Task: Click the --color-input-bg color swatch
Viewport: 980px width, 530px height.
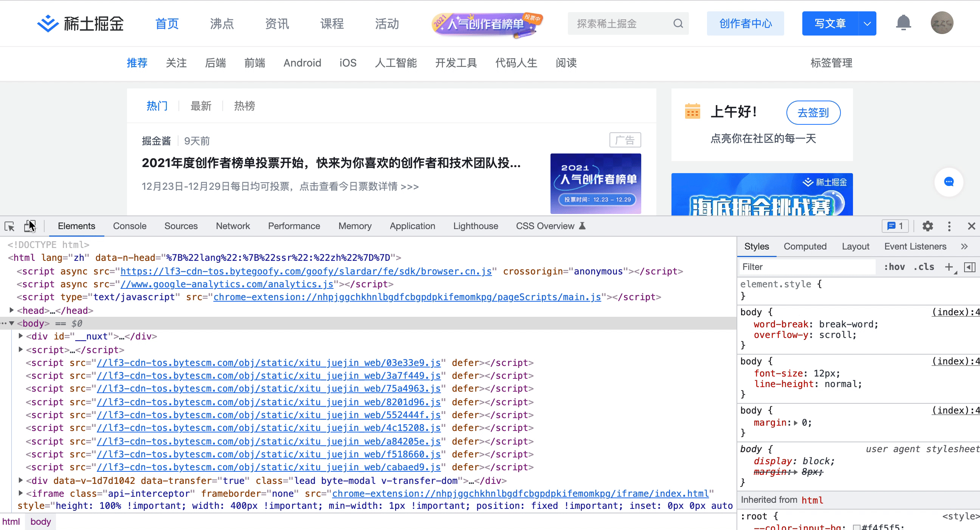Action: pos(857,528)
